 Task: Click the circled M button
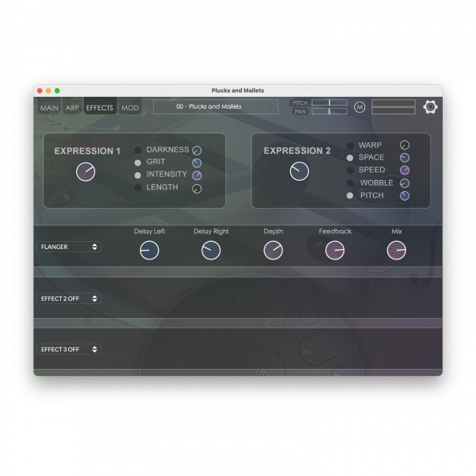359,107
